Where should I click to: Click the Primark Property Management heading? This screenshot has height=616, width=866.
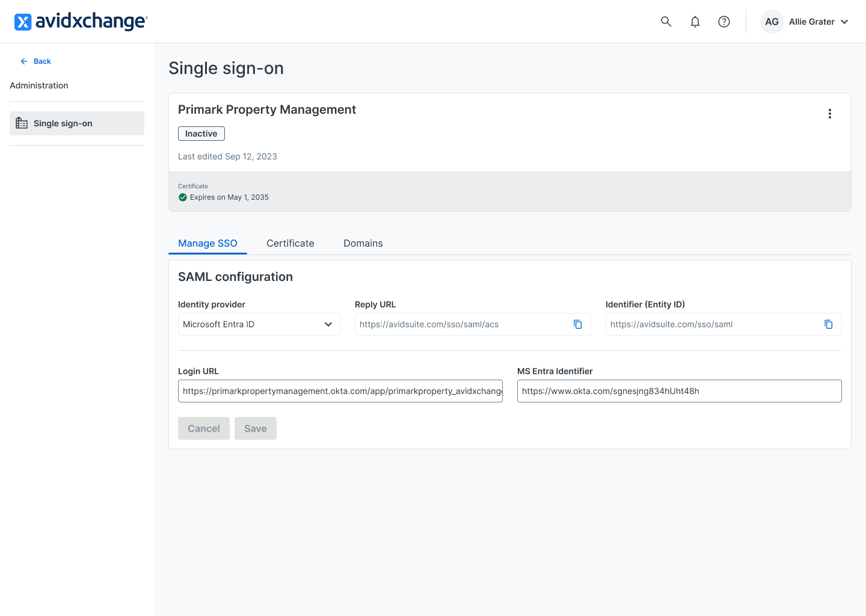coord(267,109)
